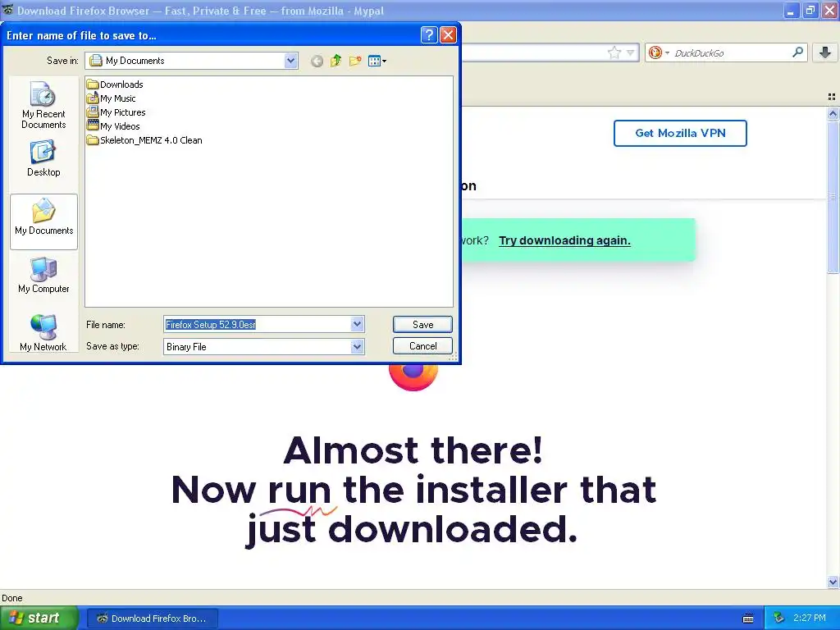The height and width of the screenshot is (630, 840).
Task: Click the Firefox logo on the page
Action: pos(413,377)
